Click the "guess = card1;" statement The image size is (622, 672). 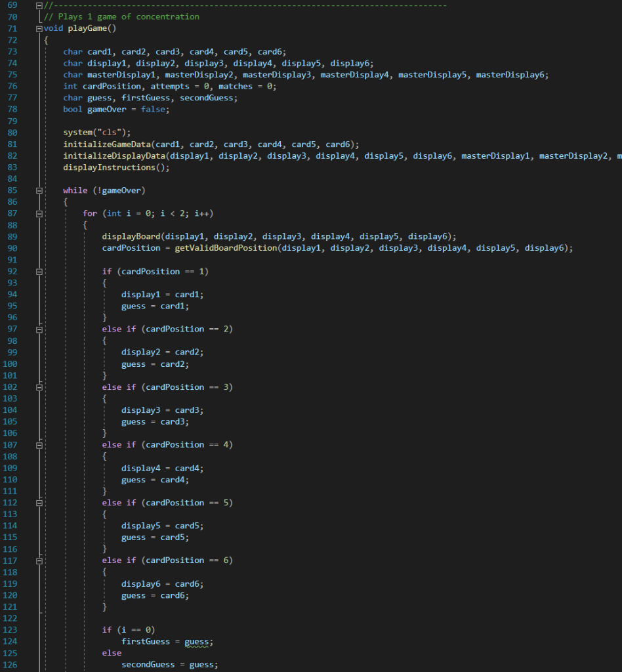(155, 306)
